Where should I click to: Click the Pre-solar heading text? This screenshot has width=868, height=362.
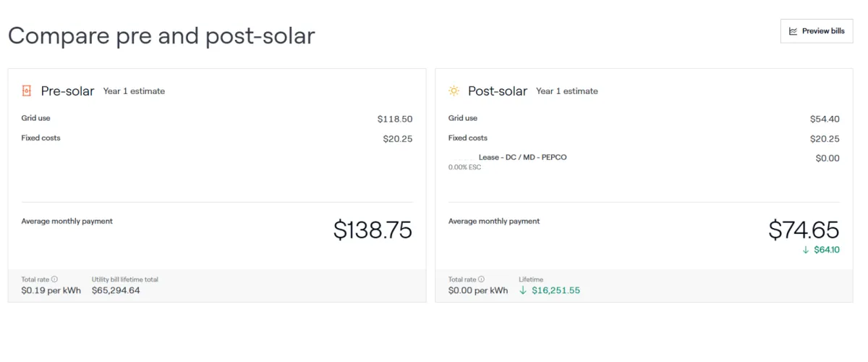click(67, 91)
